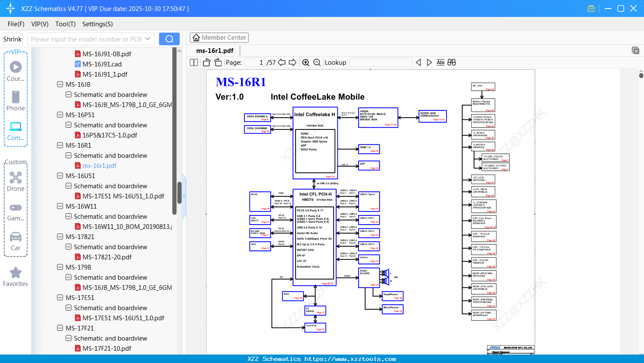Minimize the XZZ Schematics window

click(x=608, y=8)
